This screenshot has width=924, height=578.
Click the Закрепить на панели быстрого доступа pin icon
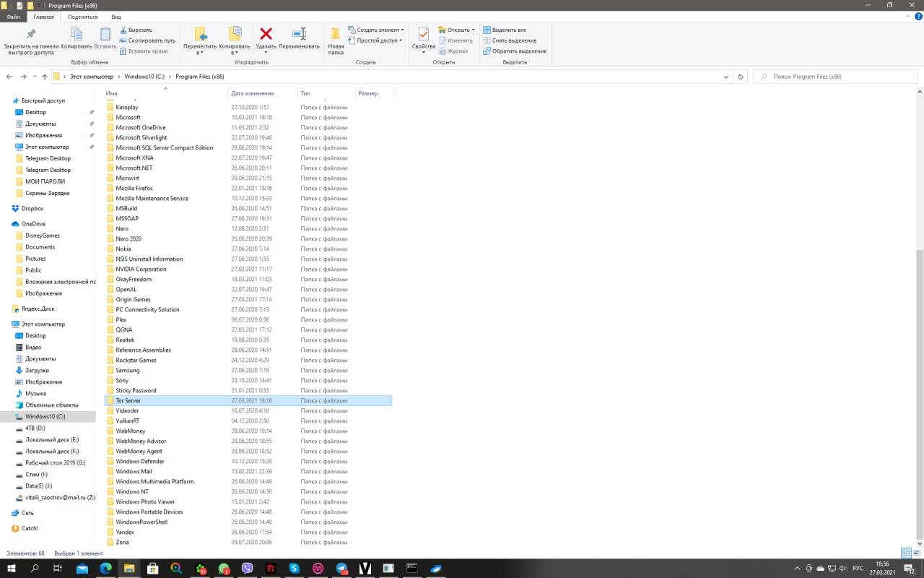tap(31, 34)
